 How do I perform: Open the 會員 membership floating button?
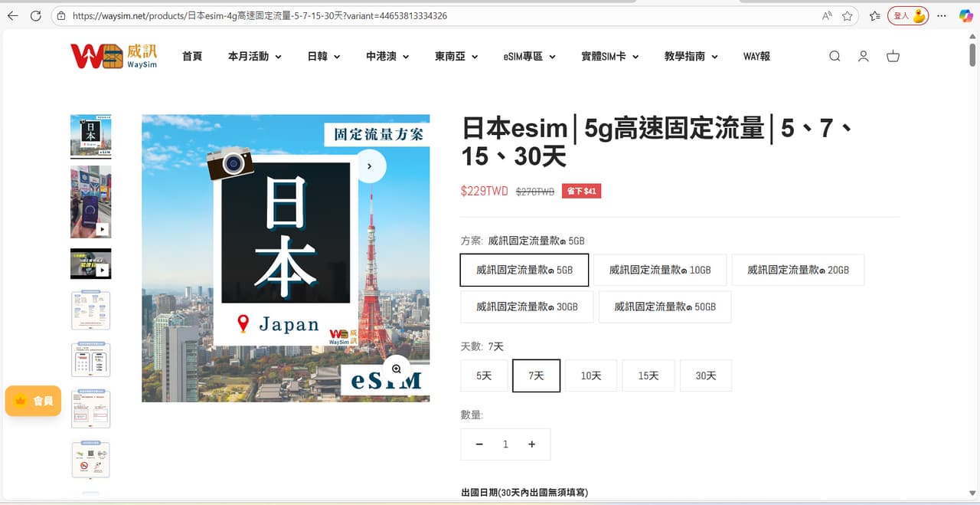33,401
